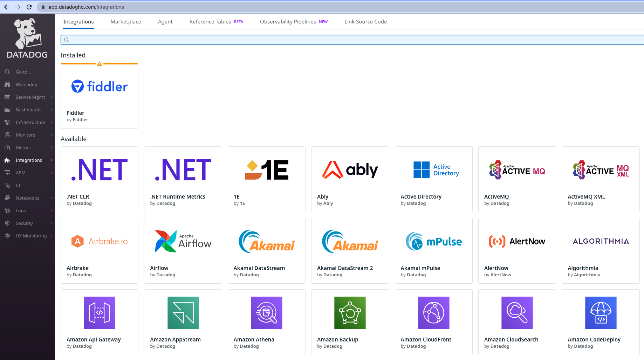Open the AlertNow integration tile

517,251
